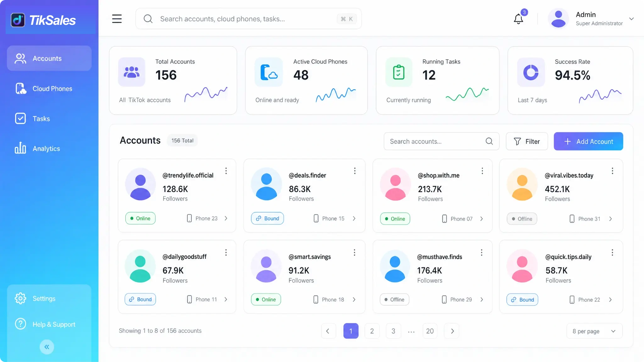644x362 pixels.
Task: Click the Admin avatar picture
Action: [x=558, y=19]
